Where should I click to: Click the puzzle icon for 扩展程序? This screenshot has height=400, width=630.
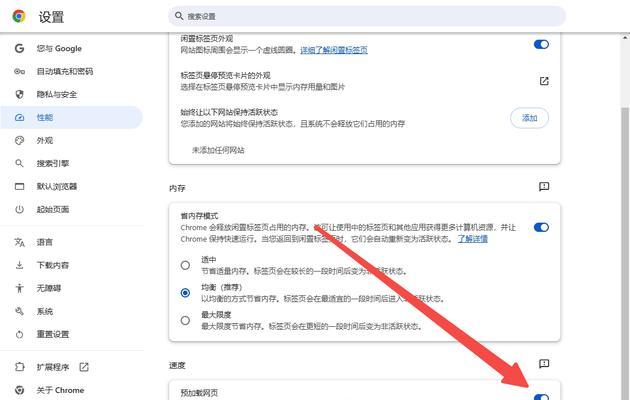coord(19,367)
